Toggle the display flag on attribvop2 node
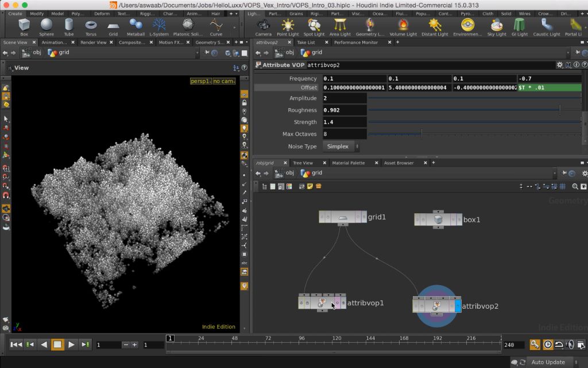Screen dimensions: 588x368 (458, 305)
